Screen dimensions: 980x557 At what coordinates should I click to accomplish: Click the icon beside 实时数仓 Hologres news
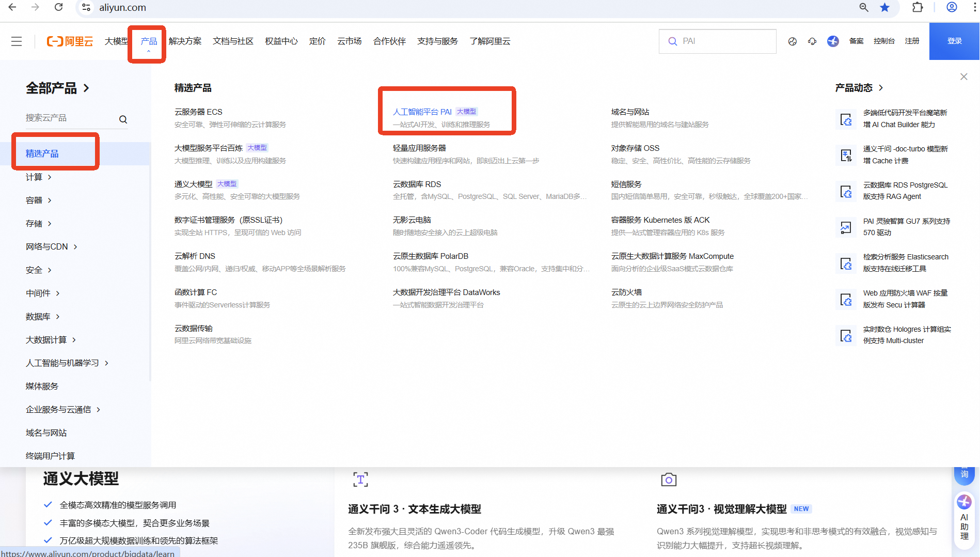[x=846, y=336]
